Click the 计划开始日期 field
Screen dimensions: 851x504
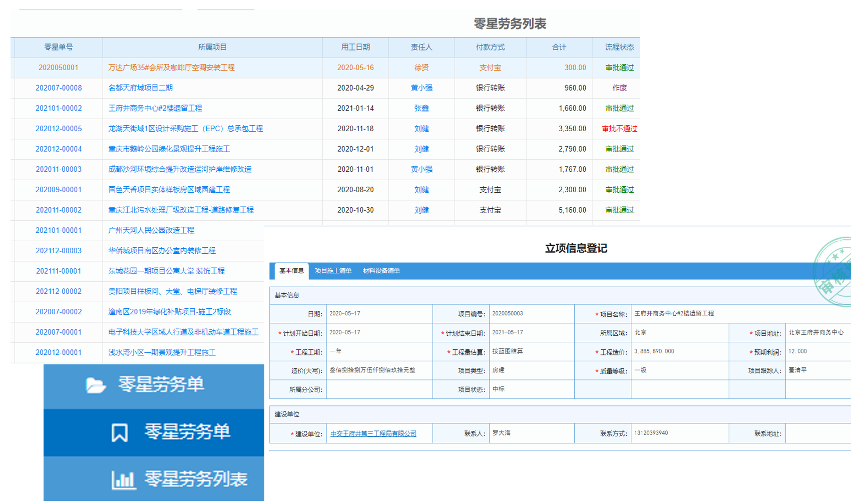click(379, 333)
